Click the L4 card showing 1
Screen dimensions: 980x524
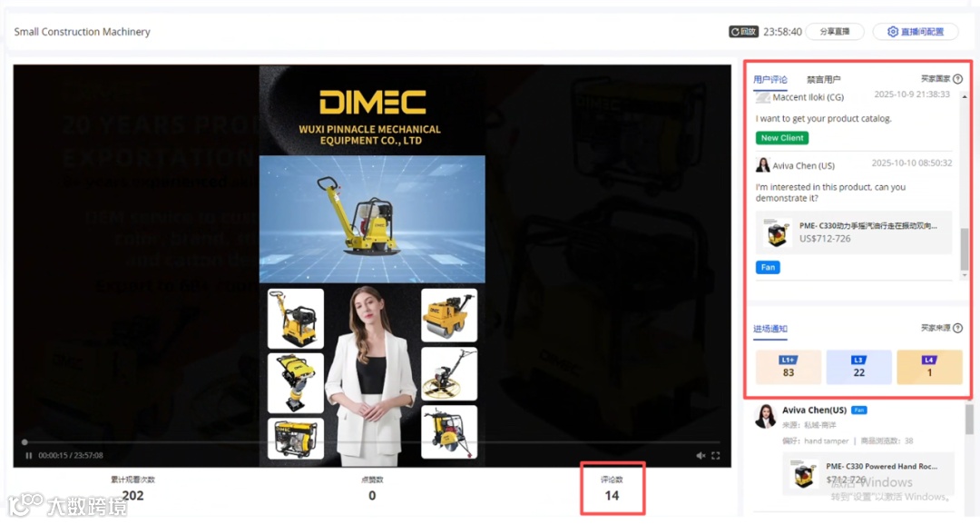point(929,367)
